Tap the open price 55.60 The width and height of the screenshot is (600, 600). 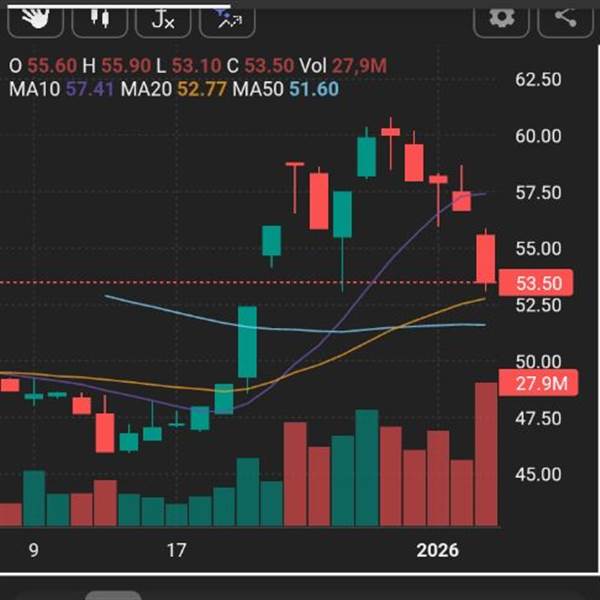coord(52,66)
